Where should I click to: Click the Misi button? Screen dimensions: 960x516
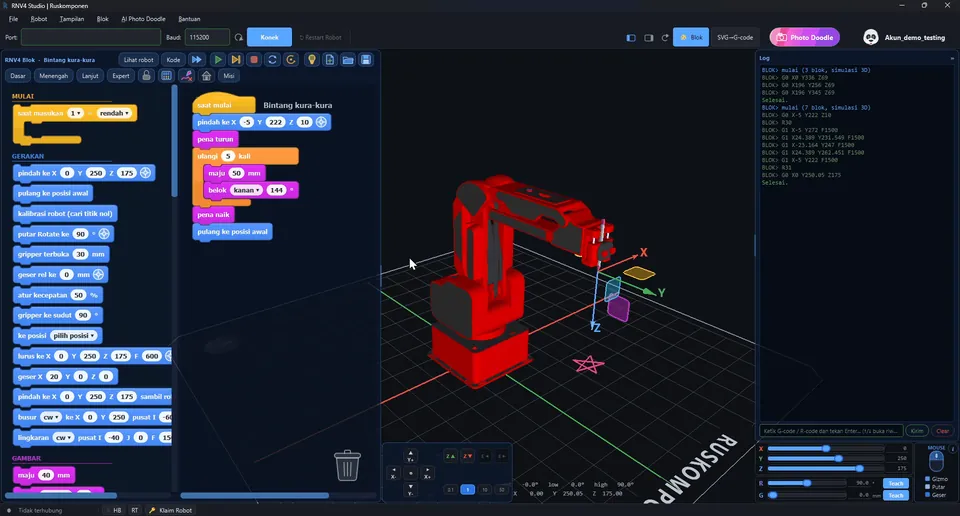click(228, 76)
